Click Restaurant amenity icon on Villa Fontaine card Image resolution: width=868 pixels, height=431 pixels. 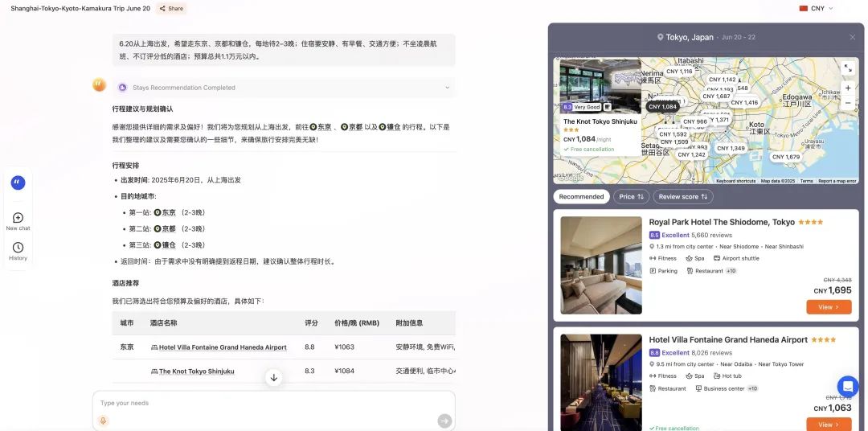pos(653,388)
